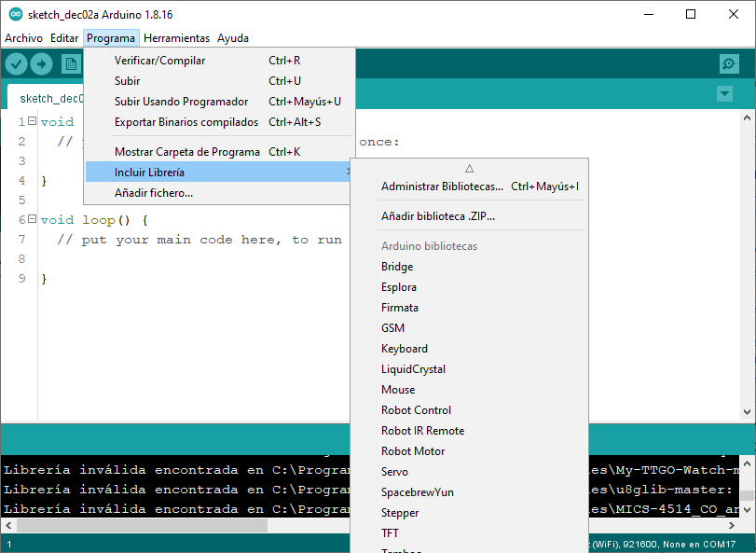Minimize the Arduino window

click(649, 15)
